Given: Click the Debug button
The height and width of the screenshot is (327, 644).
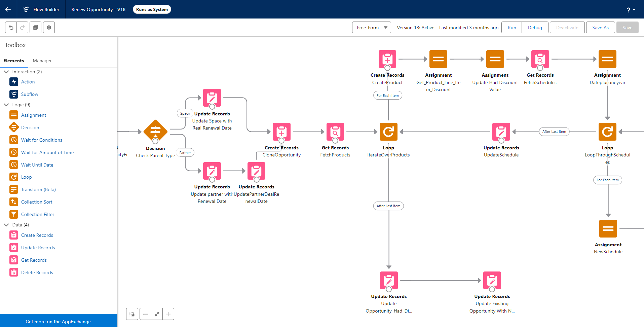Looking at the screenshot, I should pos(535,28).
